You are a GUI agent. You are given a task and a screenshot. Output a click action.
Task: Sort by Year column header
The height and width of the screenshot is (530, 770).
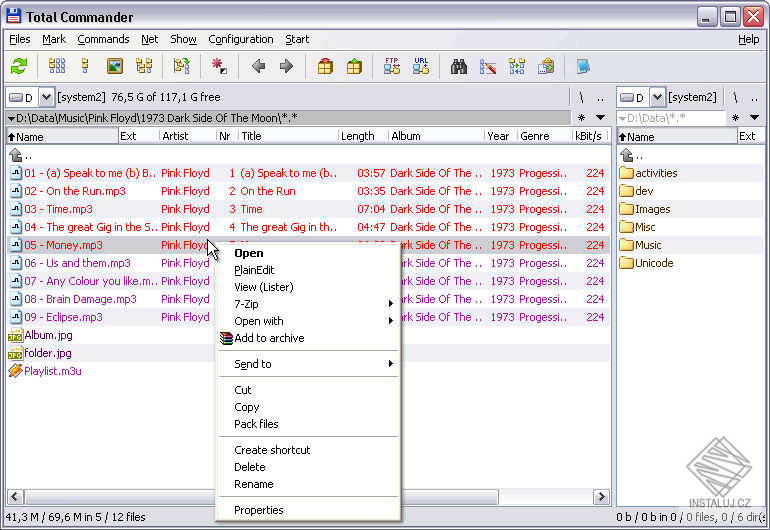(x=500, y=136)
